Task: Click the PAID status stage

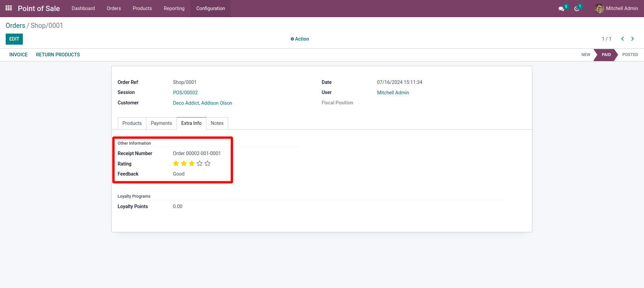Action: [606, 55]
